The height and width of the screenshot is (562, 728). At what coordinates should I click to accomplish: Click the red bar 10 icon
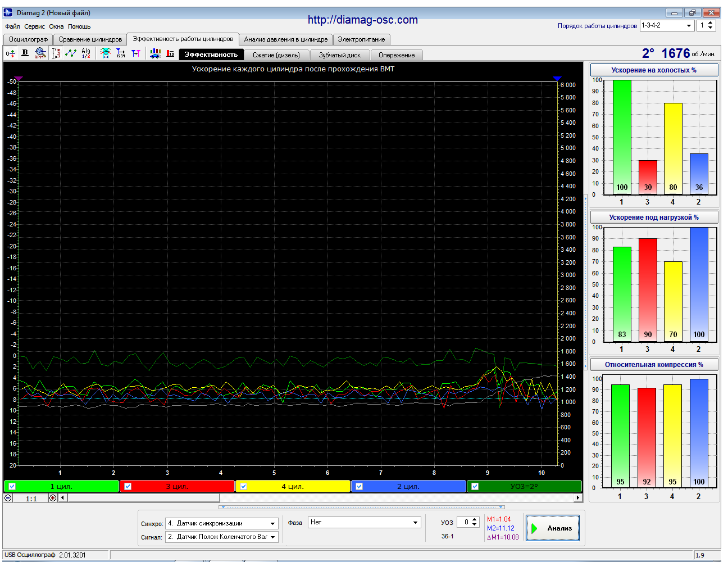(170, 53)
